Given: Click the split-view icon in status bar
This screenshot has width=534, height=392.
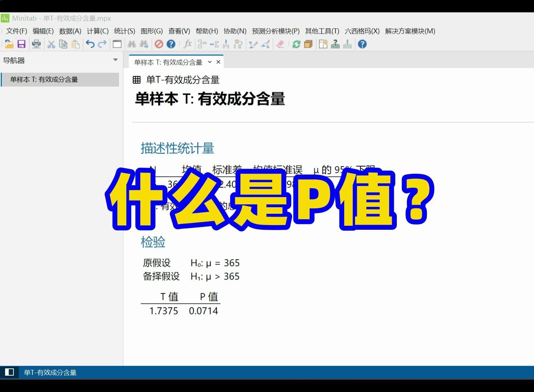Looking at the screenshot, I should click(x=9, y=372).
